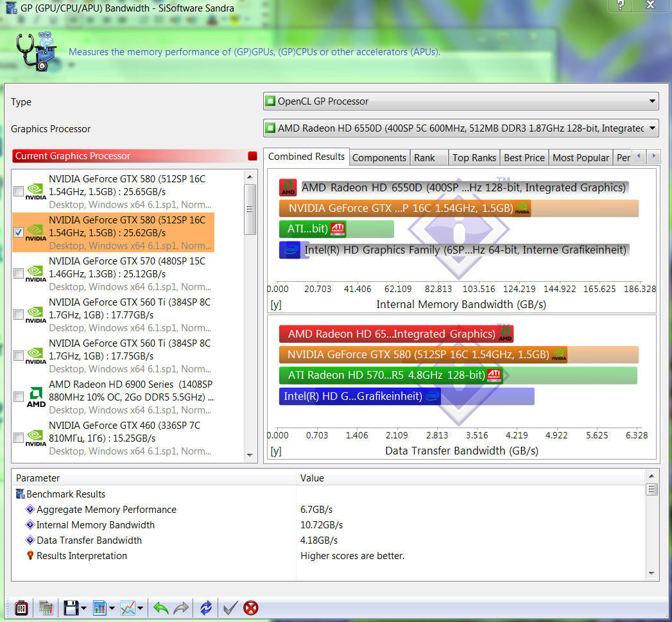Check the GeForce GTX 570 checkbox

click(x=19, y=273)
